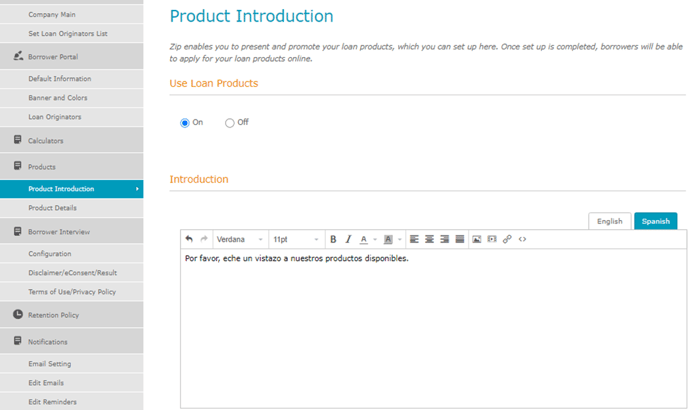Toggle bold formatting in the editor
688x410 pixels.
click(x=333, y=240)
